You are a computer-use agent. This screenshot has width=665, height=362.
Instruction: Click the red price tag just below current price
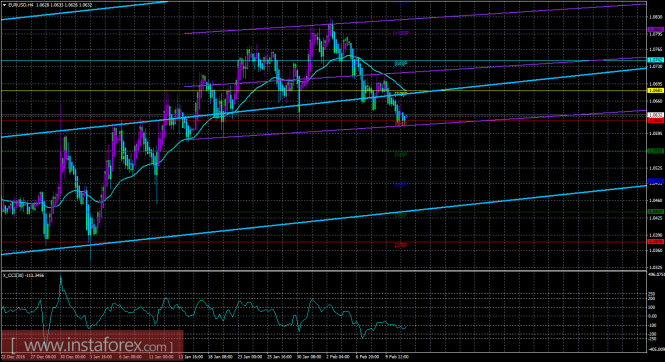click(x=655, y=120)
